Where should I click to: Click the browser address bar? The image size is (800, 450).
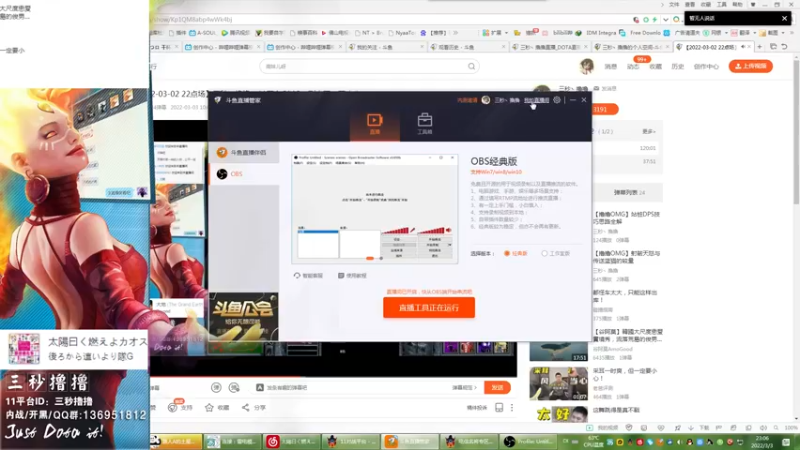[x=388, y=19]
